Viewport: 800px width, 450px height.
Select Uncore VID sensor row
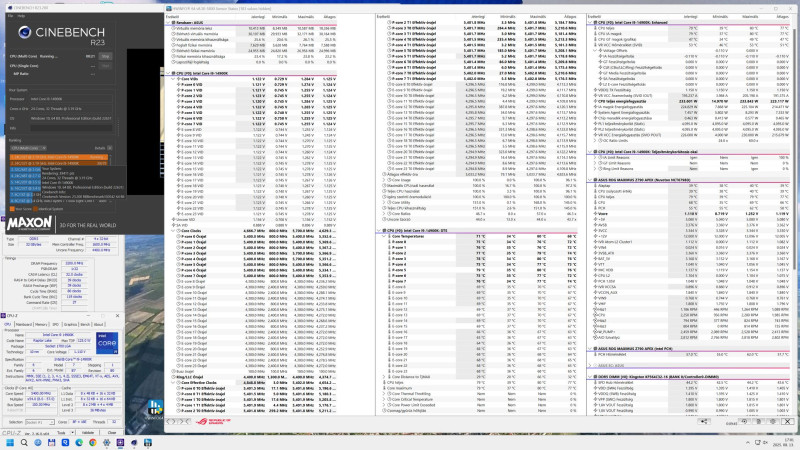(x=254, y=219)
